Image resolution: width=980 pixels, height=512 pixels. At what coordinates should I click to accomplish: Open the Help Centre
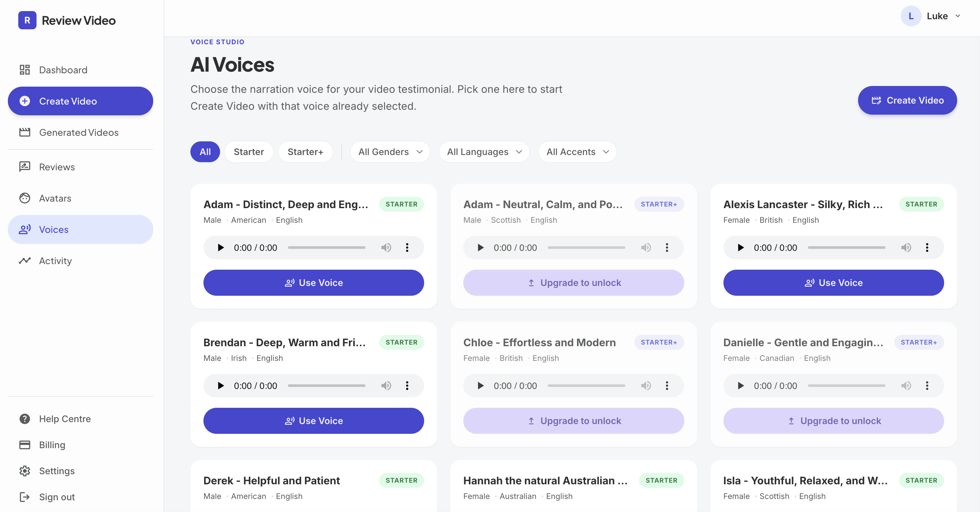click(80, 419)
